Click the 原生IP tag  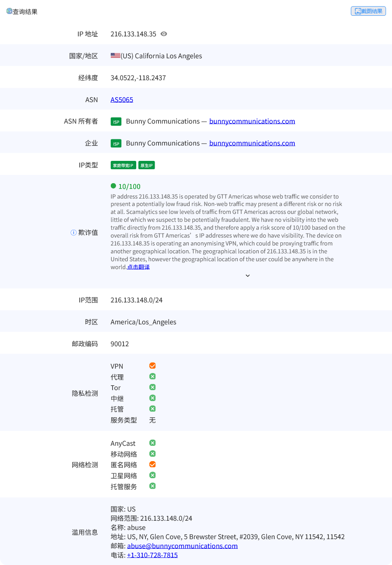(147, 165)
